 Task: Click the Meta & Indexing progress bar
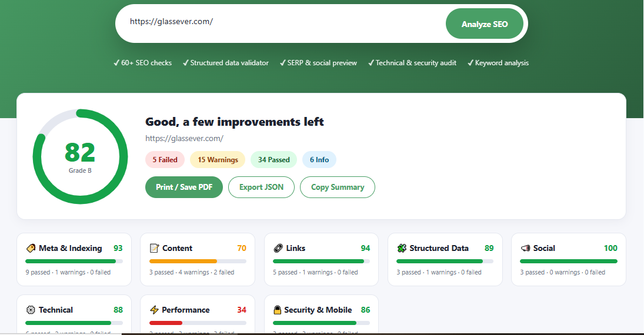coord(74,261)
